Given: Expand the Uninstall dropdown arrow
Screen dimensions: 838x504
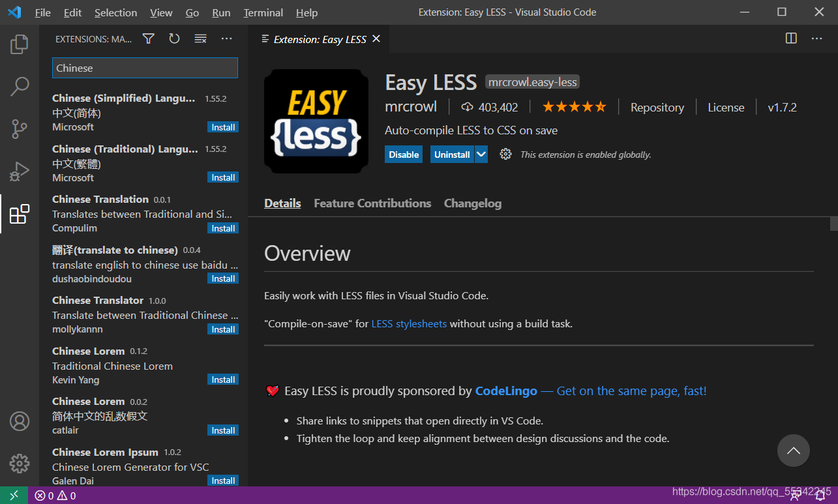Looking at the screenshot, I should (x=481, y=155).
